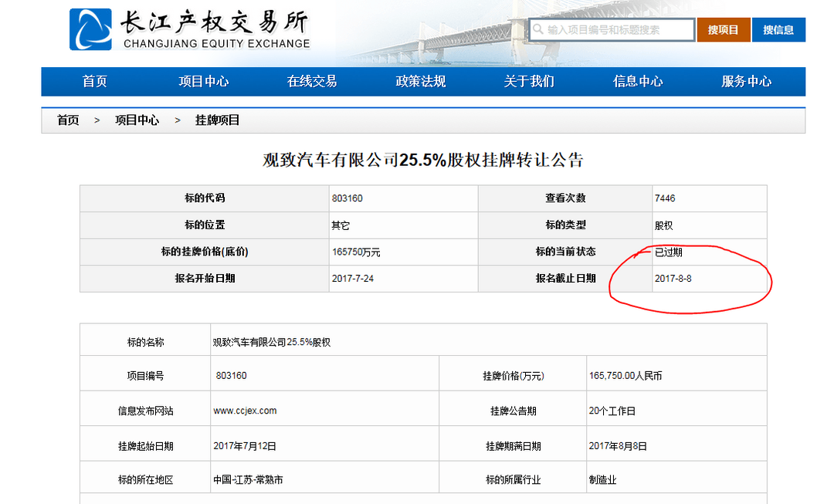Image resolution: width=834 pixels, height=504 pixels.
Task: Click the 报名截止日期 label cell
Action: click(565, 279)
